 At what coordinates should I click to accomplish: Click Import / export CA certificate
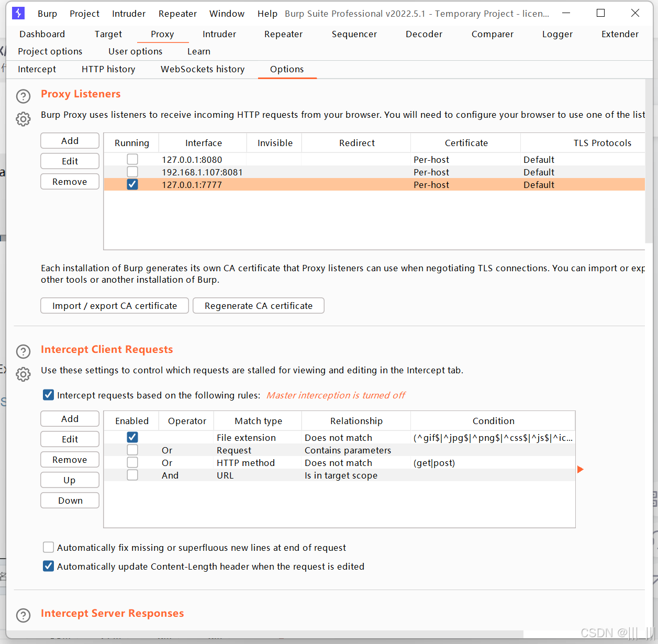point(115,306)
